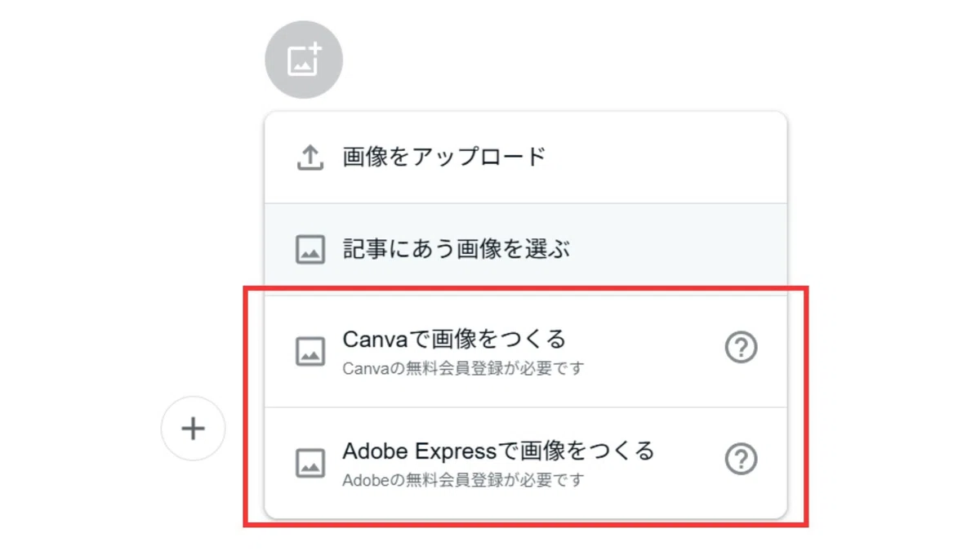The height and width of the screenshot is (551, 980).
Task: Click the upload arrow icon
Action: point(310,158)
